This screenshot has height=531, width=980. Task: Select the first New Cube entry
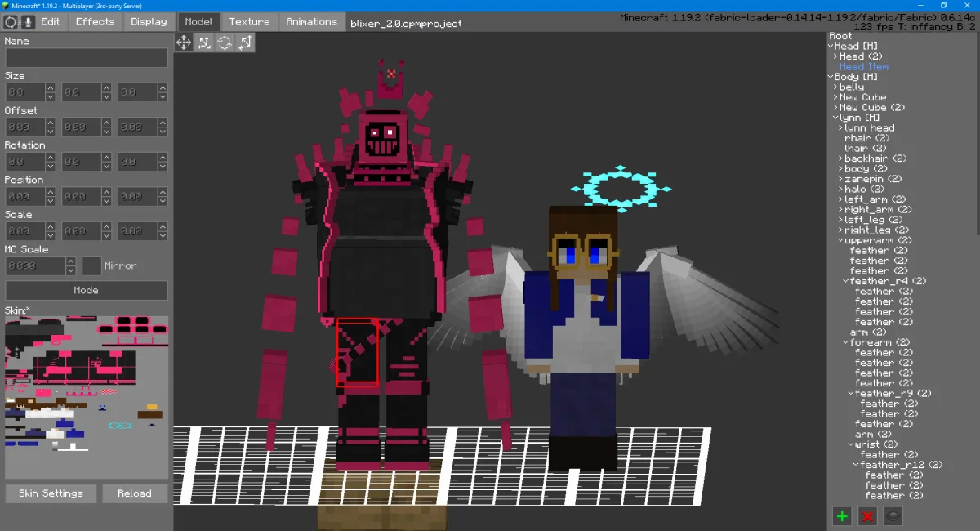(x=862, y=97)
